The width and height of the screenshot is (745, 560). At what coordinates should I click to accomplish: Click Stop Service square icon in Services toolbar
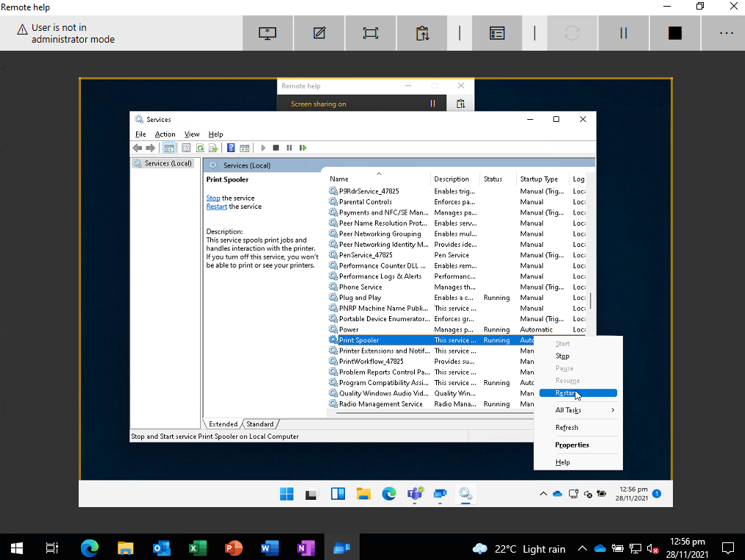click(276, 148)
